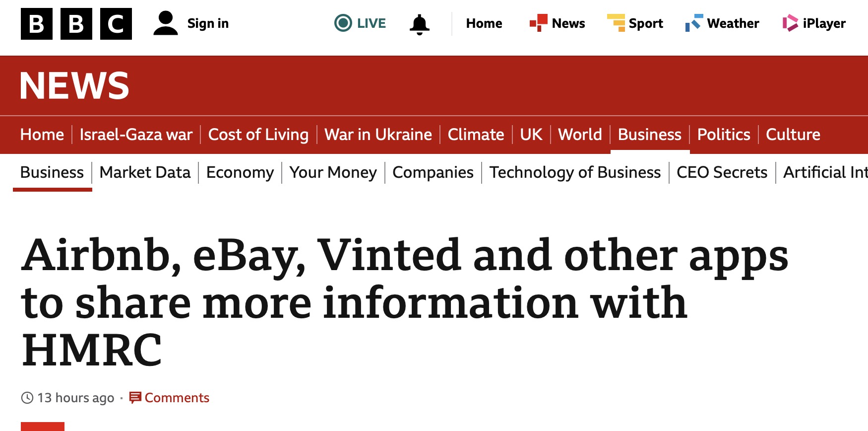Viewport: 868px width, 431px height.
Task: Select Cost of Living section
Action: coord(258,135)
